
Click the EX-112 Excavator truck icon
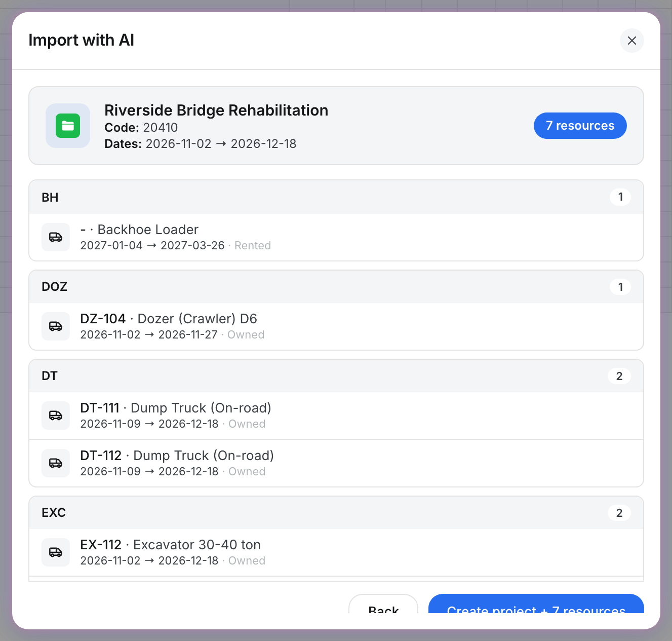coord(56,552)
